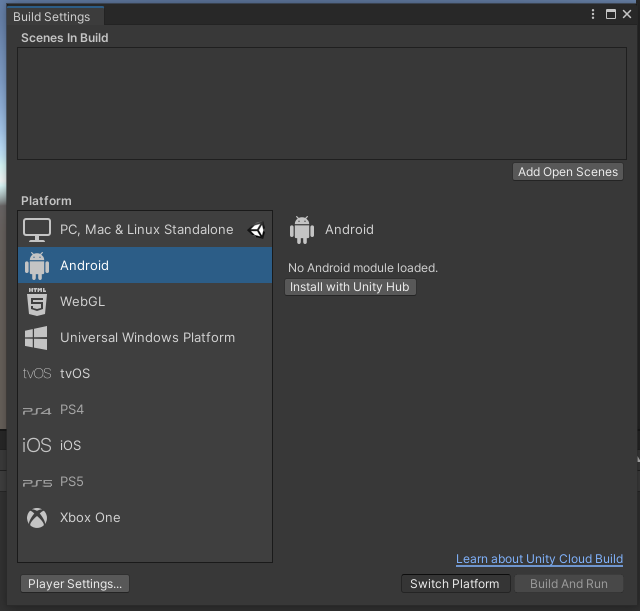640x611 pixels.
Task: Select the tvOS platform
Action: point(145,373)
